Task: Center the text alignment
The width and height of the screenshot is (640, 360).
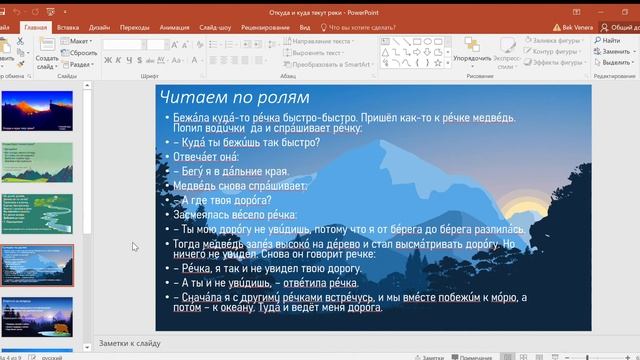Action: click(x=224, y=60)
